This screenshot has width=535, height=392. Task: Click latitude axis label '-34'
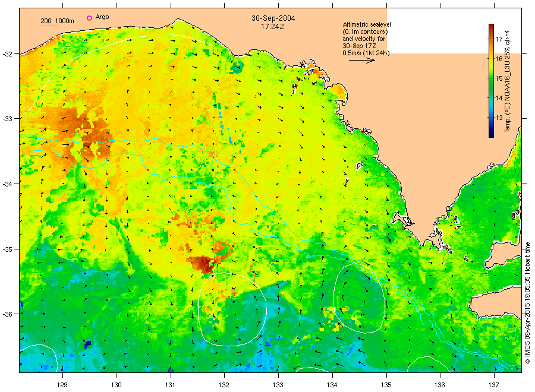7,184
